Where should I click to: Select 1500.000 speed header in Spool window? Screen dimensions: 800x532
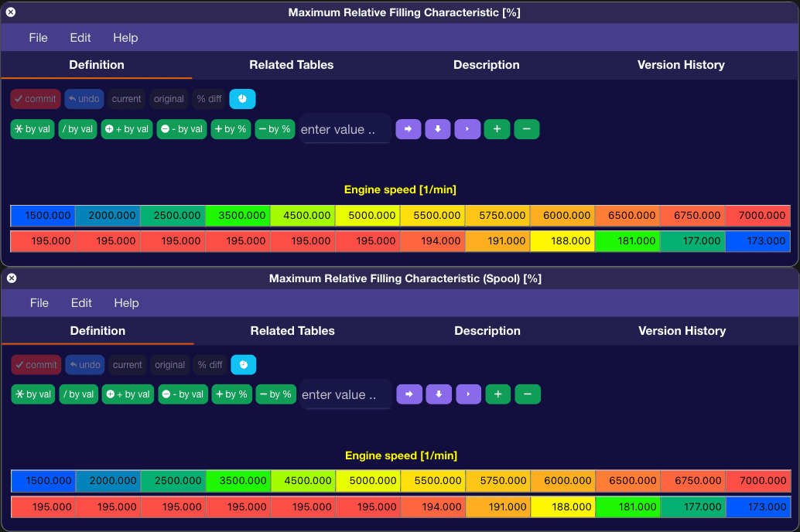click(x=44, y=480)
